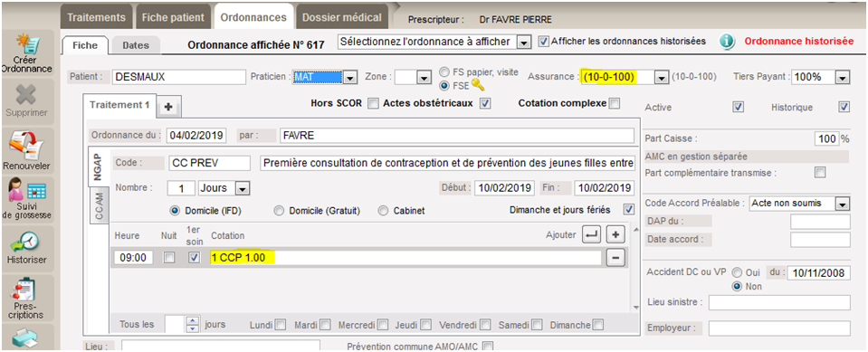This screenshot has height=352, width=868.
Task: Expand the Tiers Payant 100% dropdown
Action: pyautogui.click(x=842, y=78)
